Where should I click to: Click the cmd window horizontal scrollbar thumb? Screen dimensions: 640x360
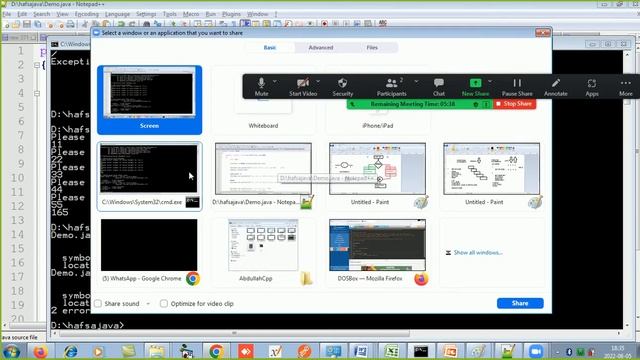(x=234, y=333)
